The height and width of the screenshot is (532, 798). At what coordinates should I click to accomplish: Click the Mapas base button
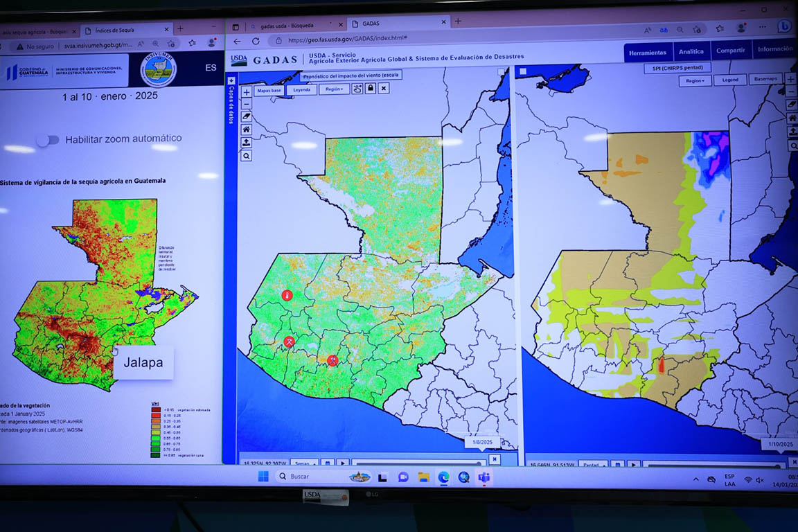pyautogui.click(x=269, y=91)
